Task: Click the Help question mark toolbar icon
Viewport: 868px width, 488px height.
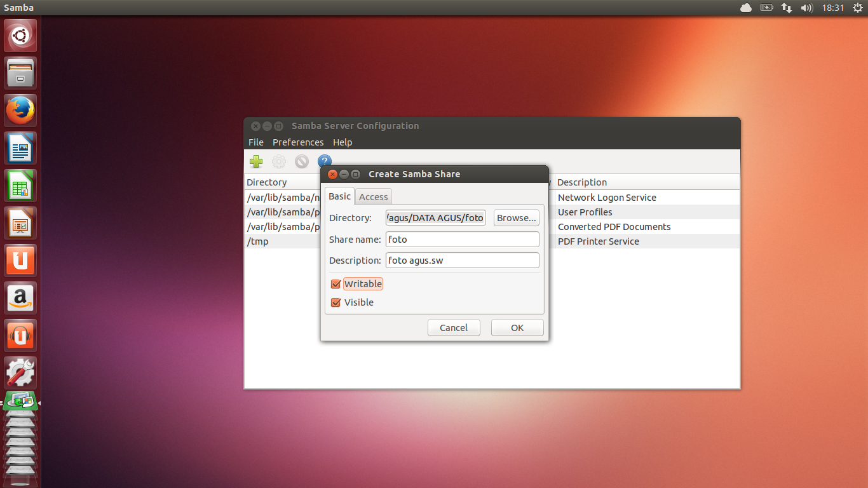Action: click(x=325, y=161)
